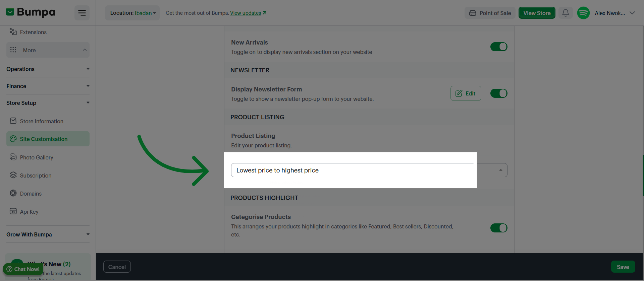Toggle Categorise Products switch
644x281 pixels.
499,228
